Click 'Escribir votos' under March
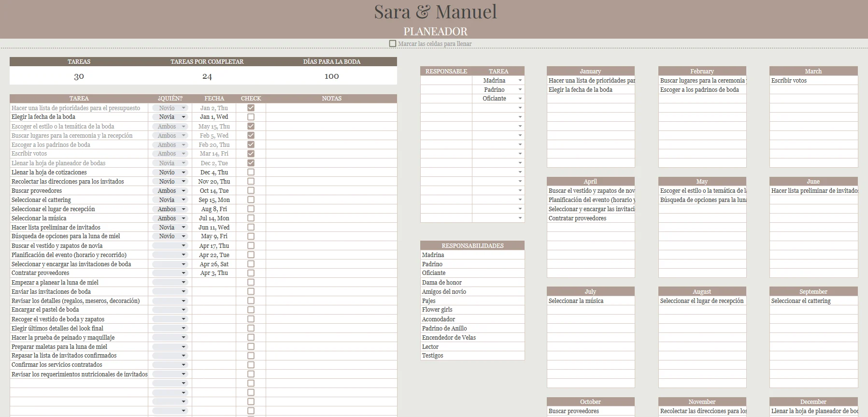Viewport: 868px width, 417px height. [x=813, y=81]
